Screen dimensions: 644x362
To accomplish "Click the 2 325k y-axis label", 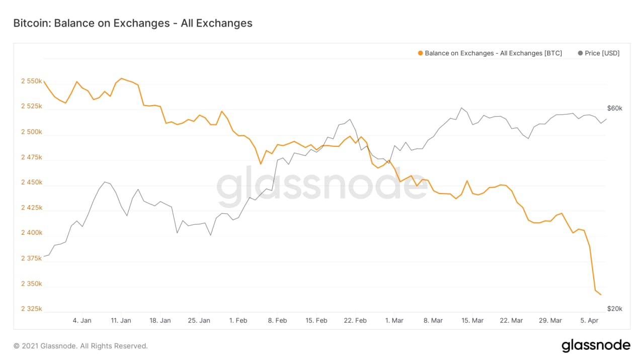I will 31,309.
